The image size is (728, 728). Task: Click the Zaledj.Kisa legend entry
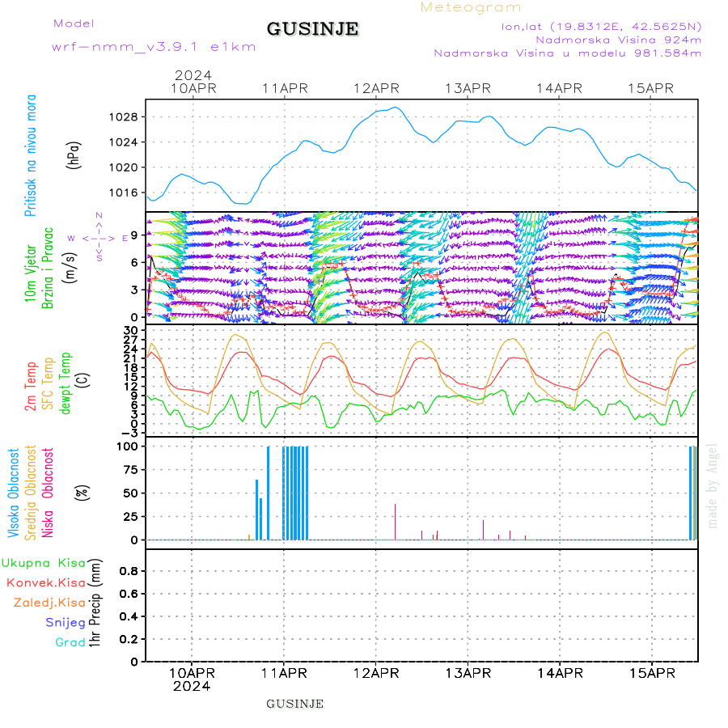point(49,603)
